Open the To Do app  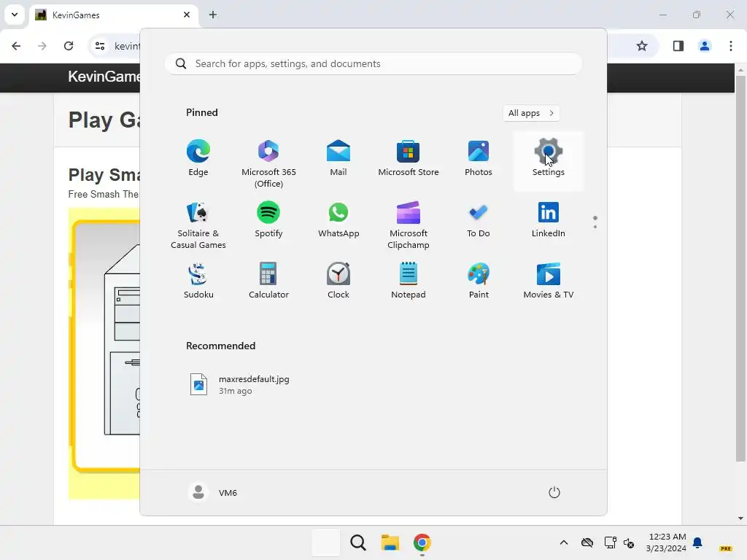[479, 219]
